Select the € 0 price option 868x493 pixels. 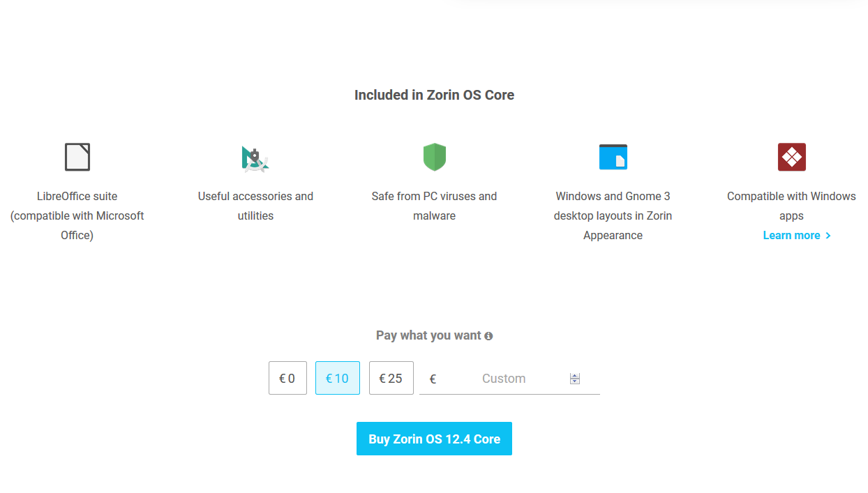[x=287, y=378]
